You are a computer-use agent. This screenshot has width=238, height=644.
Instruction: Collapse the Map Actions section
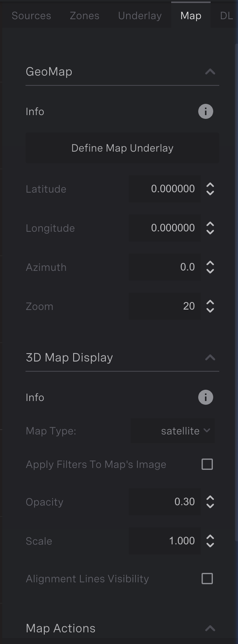tap(211, 627)
